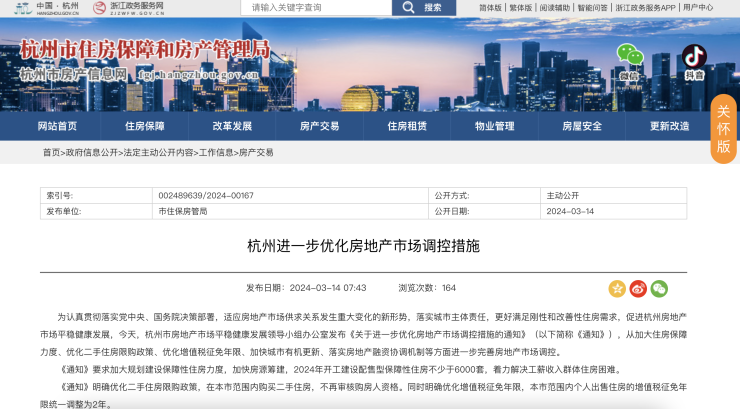Image resolution: width=740 pixels, height=409 pixels.
Task: Open the 住房保障 nav item
Action: (144, 126)
